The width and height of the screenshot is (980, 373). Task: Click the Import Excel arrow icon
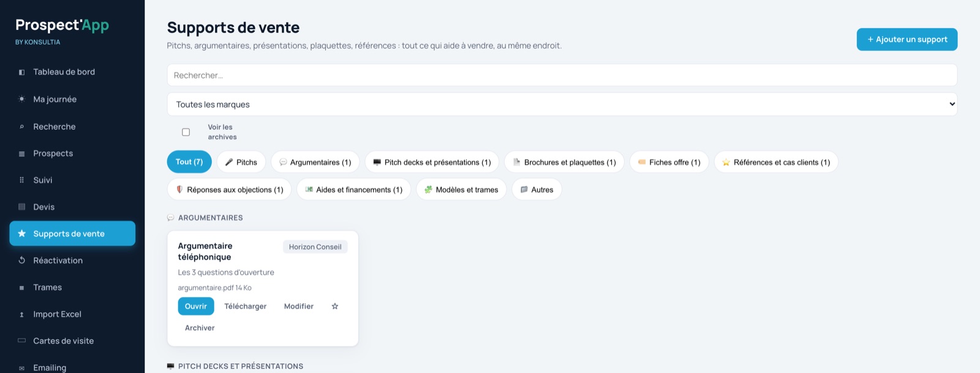click(21, 314)
